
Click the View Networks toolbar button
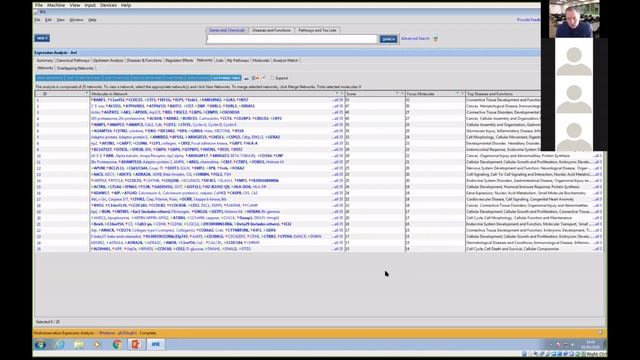50,78
